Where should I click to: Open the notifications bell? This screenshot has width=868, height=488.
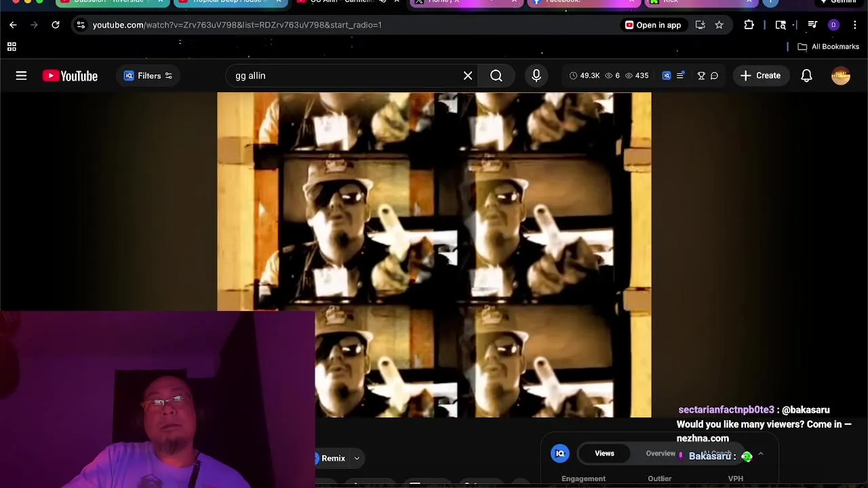[x=806, y=76]
